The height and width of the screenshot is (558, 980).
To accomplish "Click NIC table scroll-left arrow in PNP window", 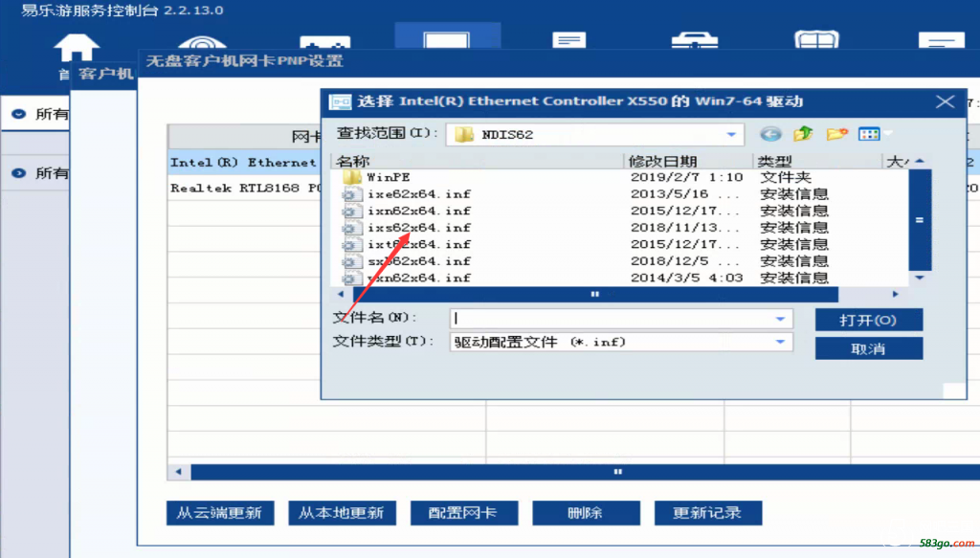I will [179, 472].
